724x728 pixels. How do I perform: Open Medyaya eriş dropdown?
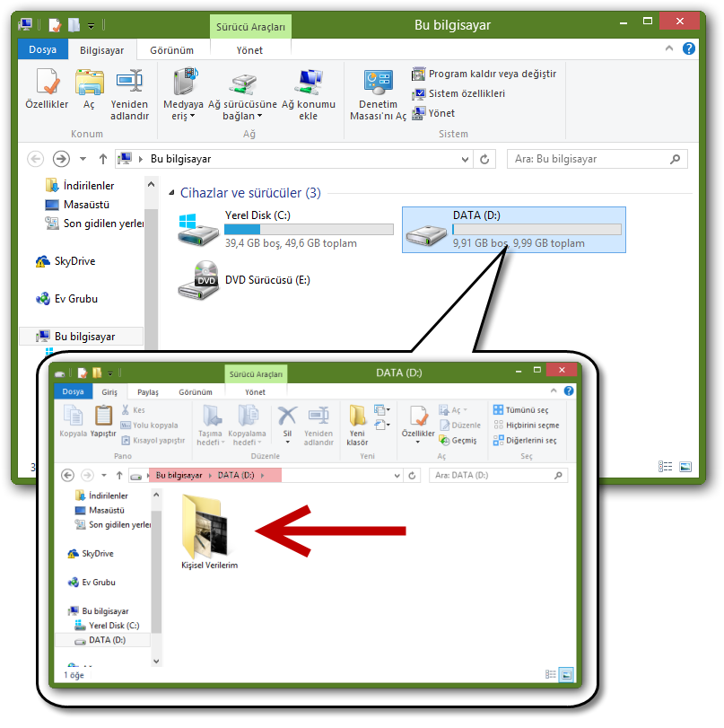point(183,95)
